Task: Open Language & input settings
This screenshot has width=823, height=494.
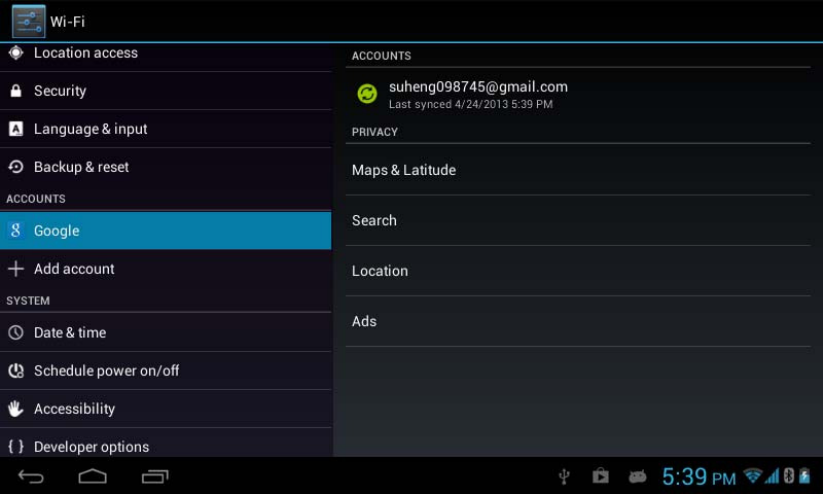Action: [166, 129]
